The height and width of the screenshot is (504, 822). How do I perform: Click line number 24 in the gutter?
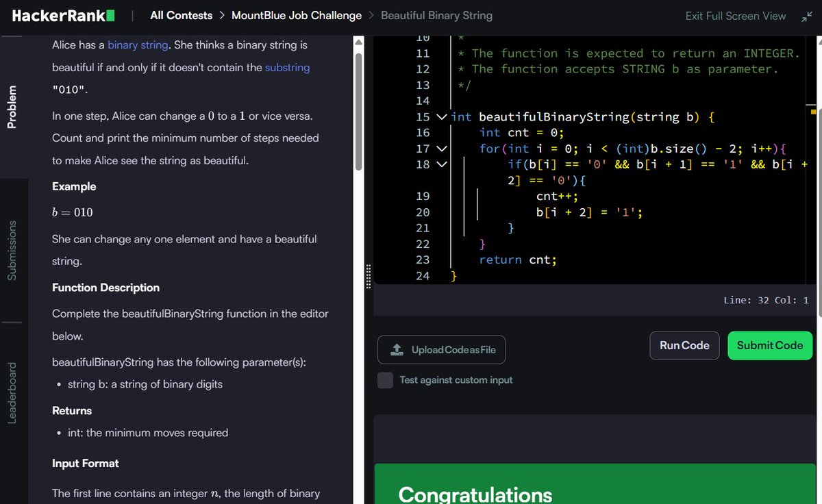point(423,275)
